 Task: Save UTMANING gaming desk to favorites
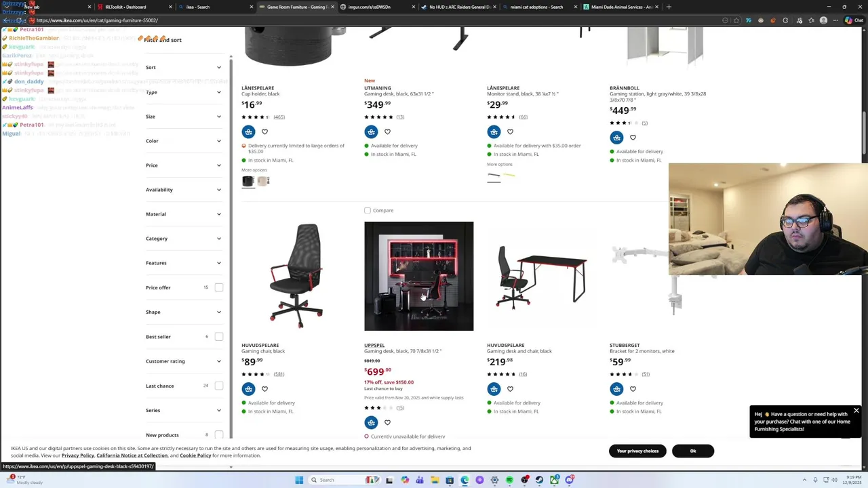[x=387, y=131]
